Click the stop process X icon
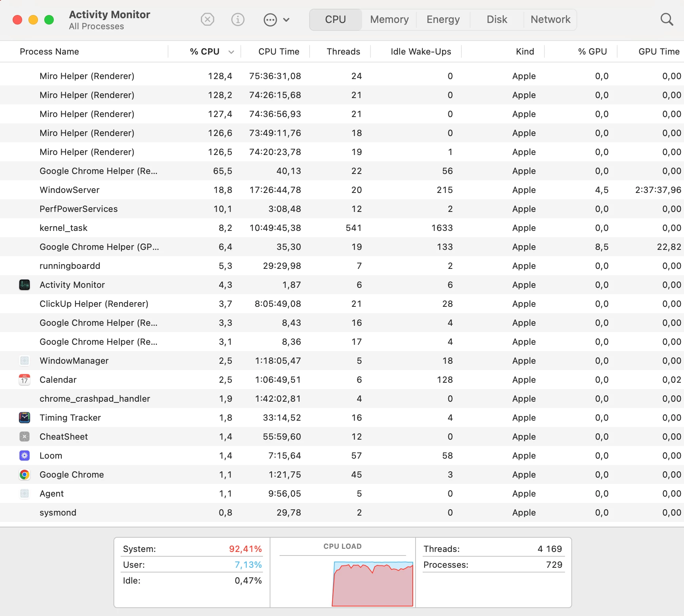Viewport: 684px width, 616px height. 208,19
